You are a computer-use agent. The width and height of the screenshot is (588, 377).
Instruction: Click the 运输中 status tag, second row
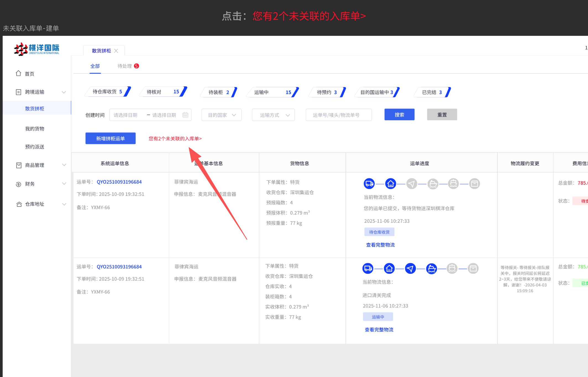point(378,317)
